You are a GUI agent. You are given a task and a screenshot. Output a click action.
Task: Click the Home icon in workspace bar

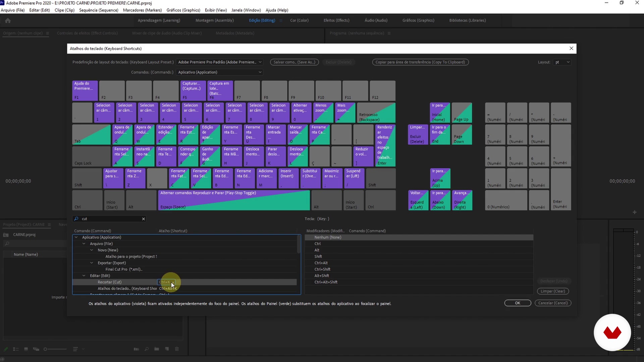[8, 21]
